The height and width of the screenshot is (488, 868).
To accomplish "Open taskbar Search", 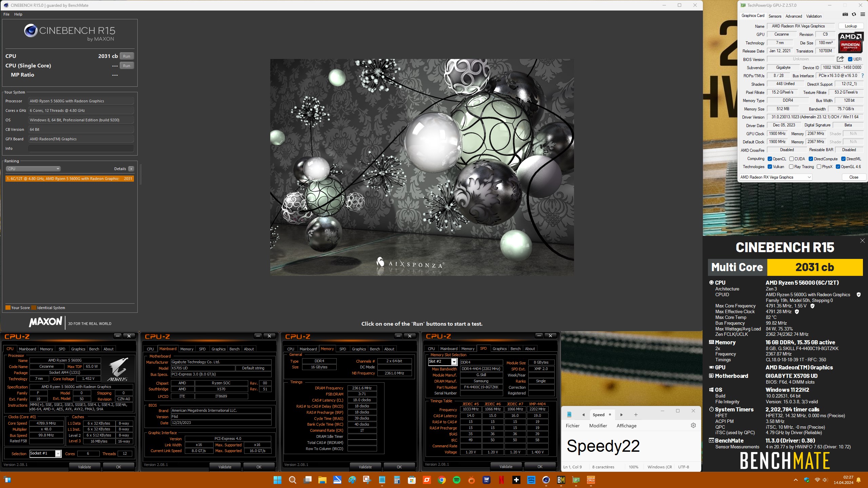I will click(292, 480).
